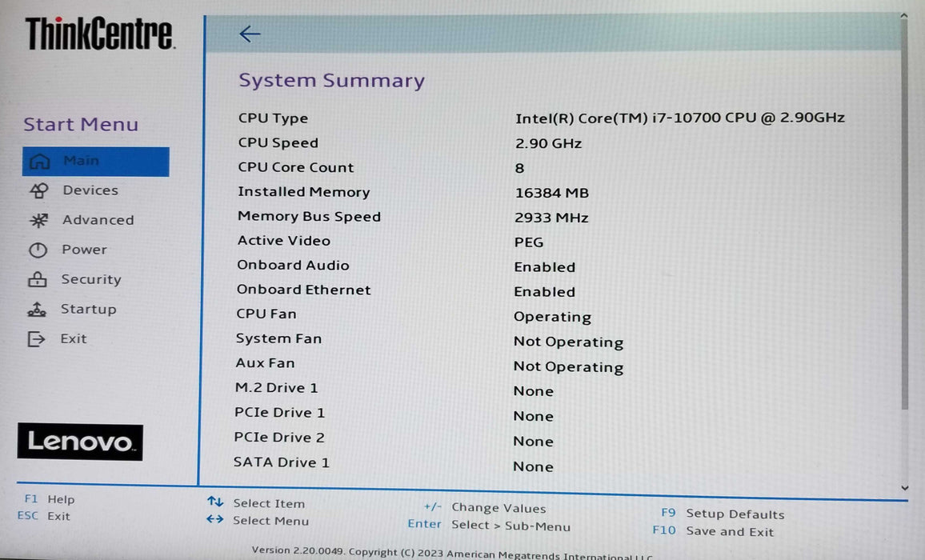Click the vertical scrollbar thumb
This screenshot has height=560, width=925.
[905, 215]
